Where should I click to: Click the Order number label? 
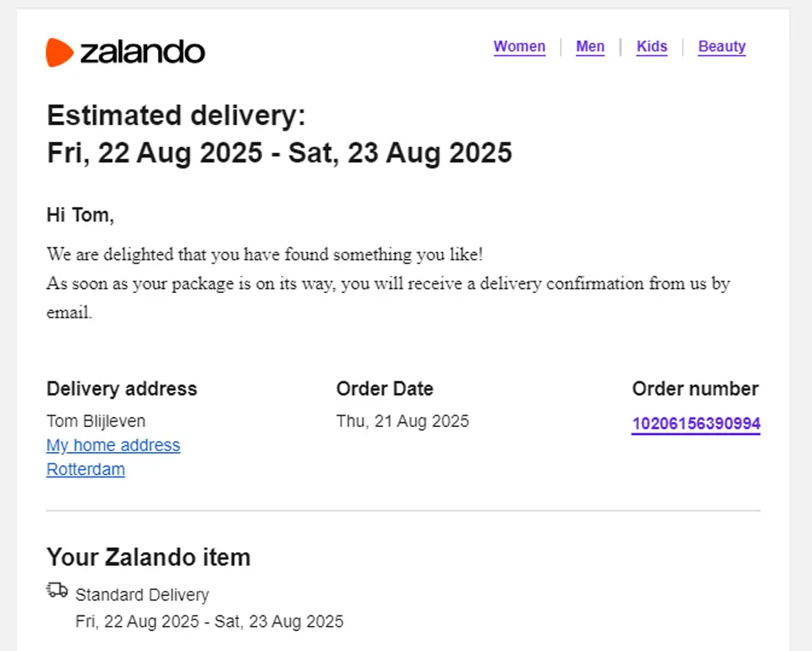click(695, 389)
